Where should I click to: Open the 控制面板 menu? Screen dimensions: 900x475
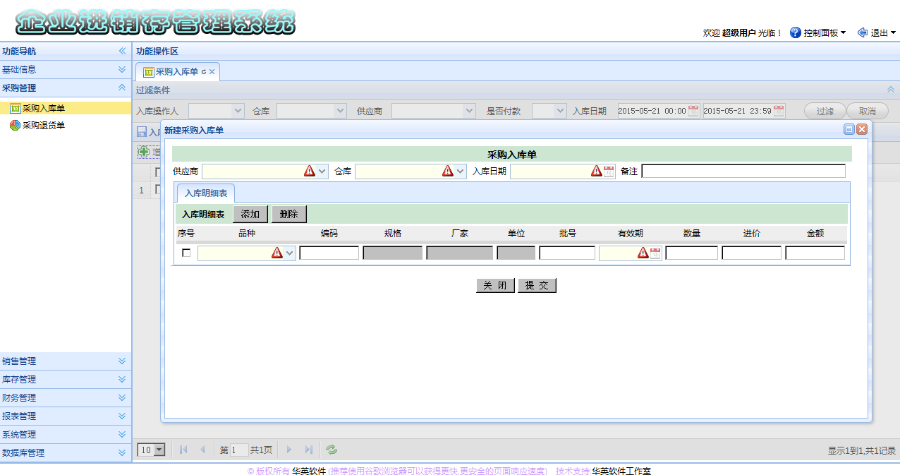tap(824, 33)
